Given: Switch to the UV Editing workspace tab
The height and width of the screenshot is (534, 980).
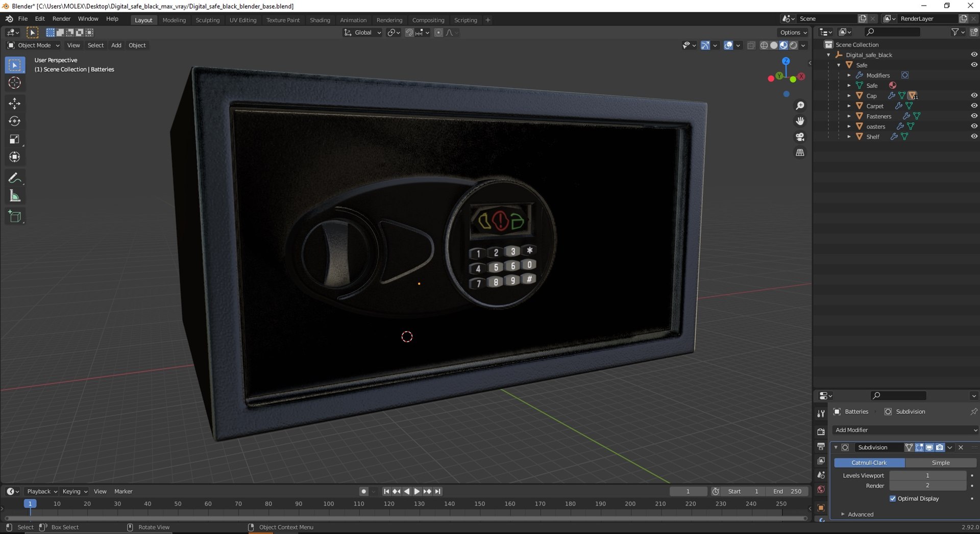Looking at the screenshot, I should (x=243, y=20).
